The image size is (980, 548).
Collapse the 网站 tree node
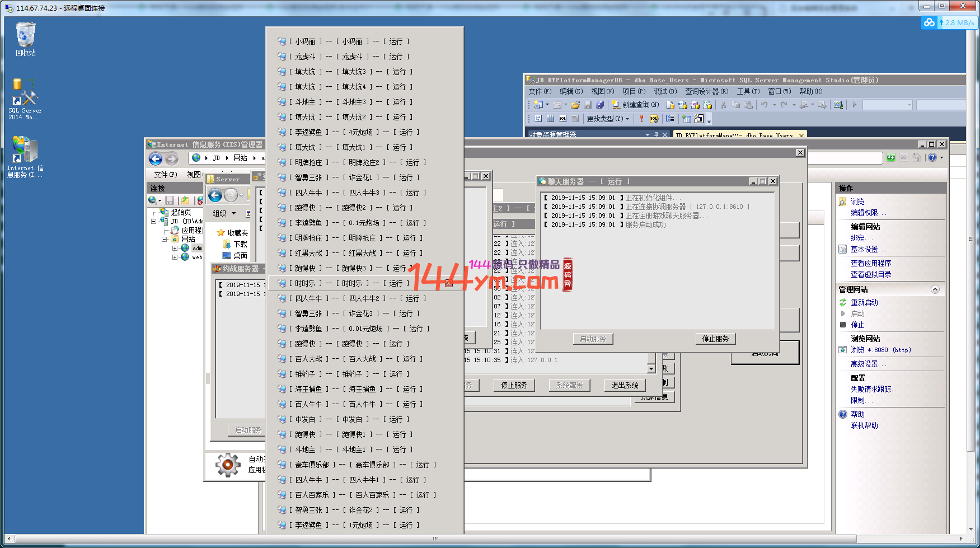[165, 239]
